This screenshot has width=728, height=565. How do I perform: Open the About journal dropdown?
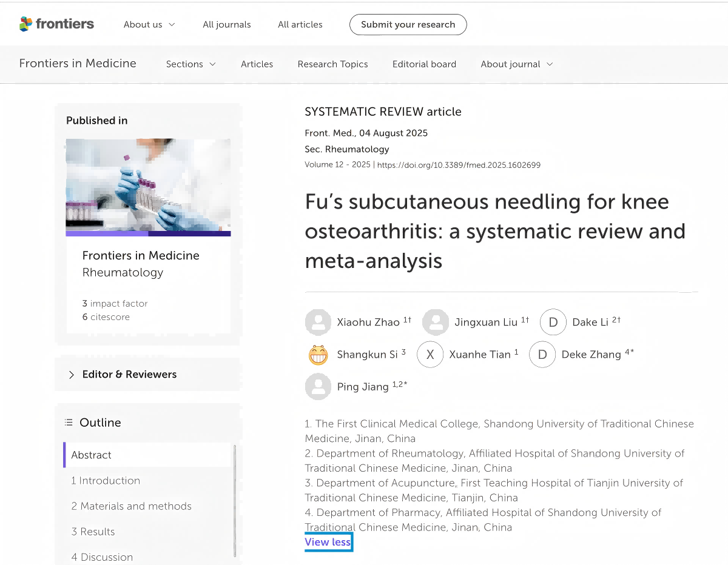[x=516, y=64]
